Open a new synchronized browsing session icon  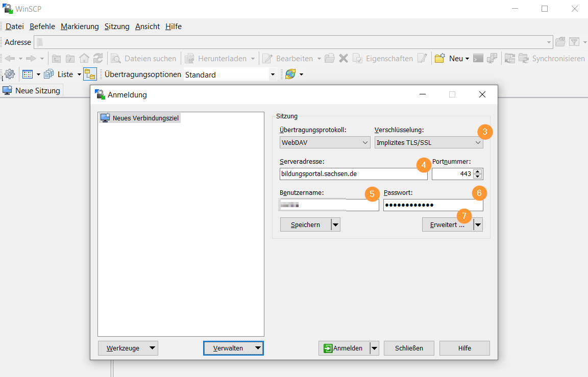click(510, 59)
